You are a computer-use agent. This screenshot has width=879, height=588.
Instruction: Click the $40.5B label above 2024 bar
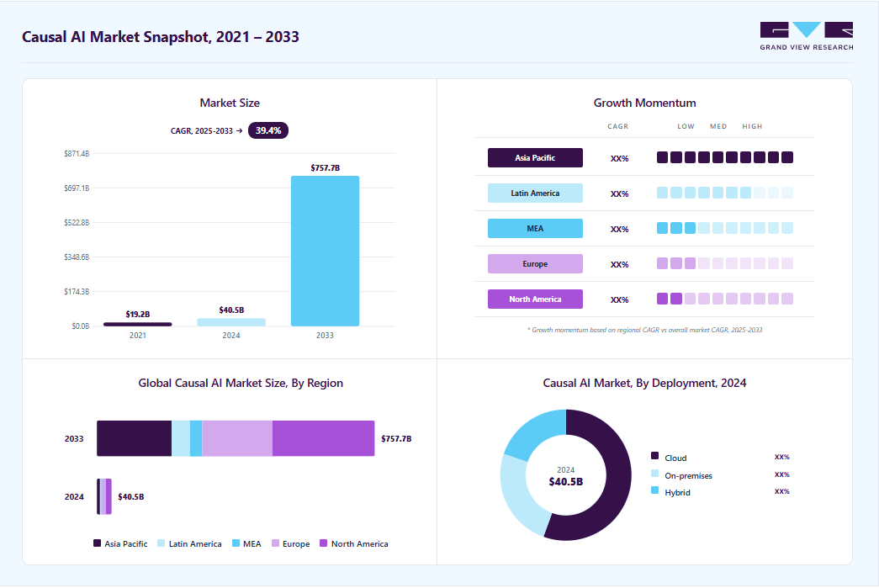pos(231,310)
